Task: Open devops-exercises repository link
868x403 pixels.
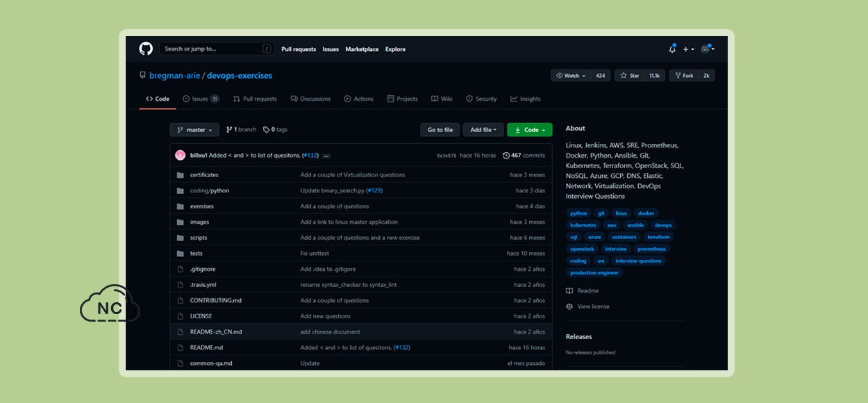Action: (240, 76)
